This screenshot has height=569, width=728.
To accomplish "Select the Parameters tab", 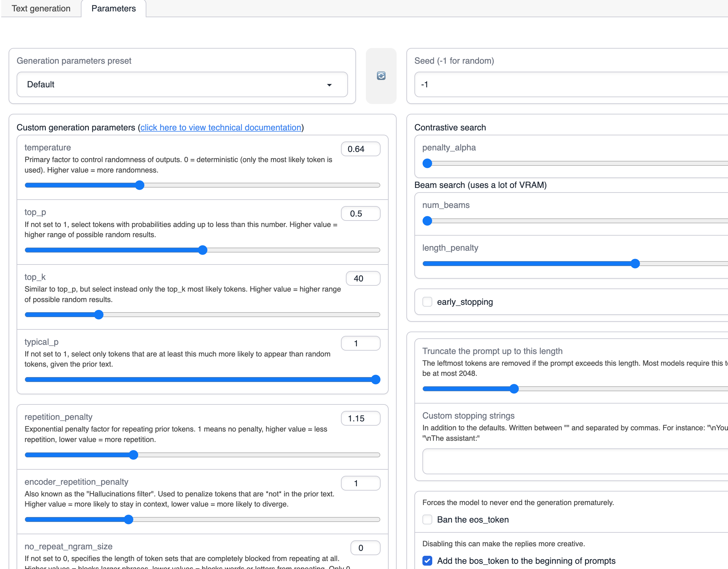I will click(x=114, y=8).
